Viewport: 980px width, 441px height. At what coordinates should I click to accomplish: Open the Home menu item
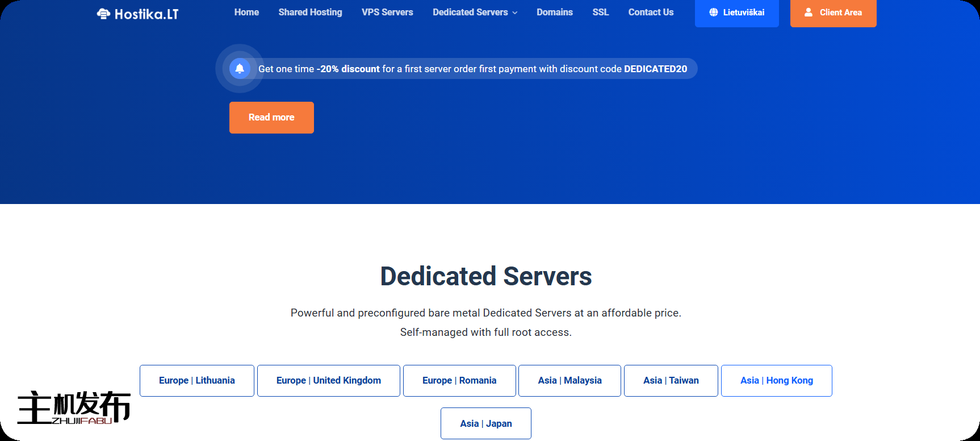(246, 13)
